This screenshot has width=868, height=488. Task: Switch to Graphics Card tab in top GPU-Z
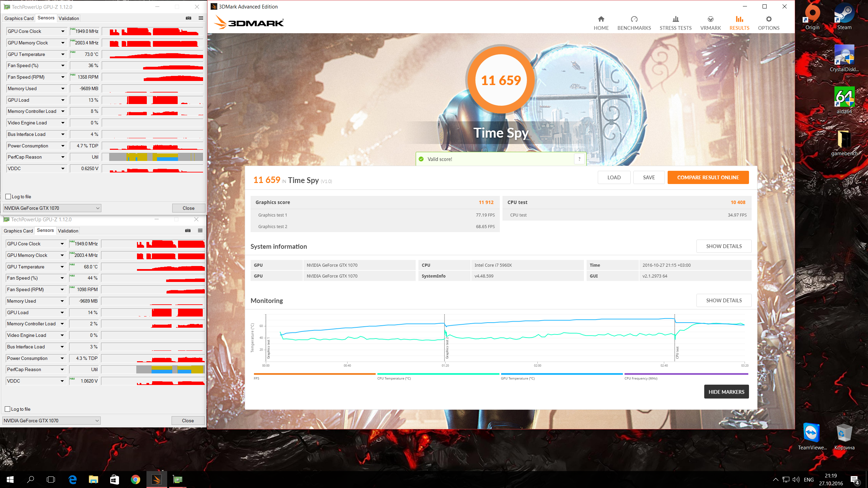19,18
